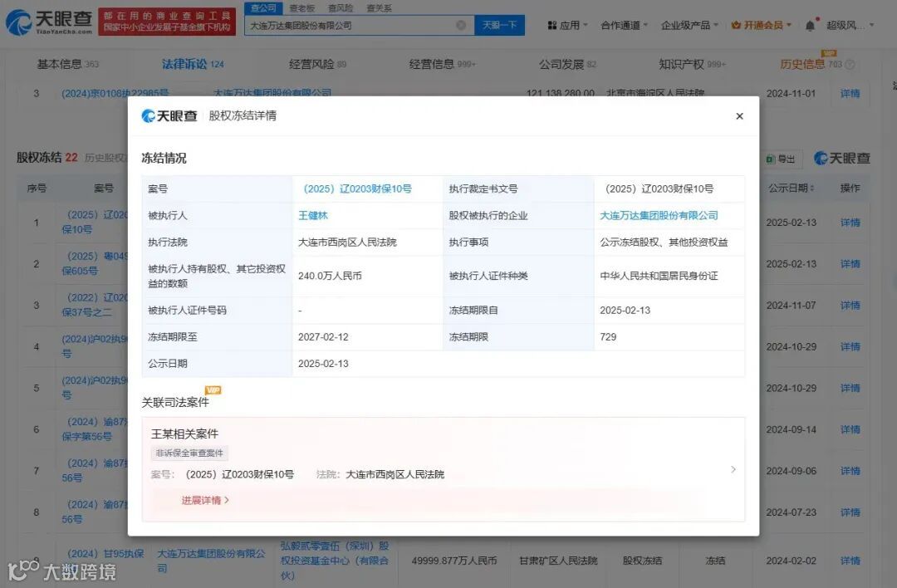
Task: Open 详情 for the 2024-09-06 row
Action: [850, 472]
